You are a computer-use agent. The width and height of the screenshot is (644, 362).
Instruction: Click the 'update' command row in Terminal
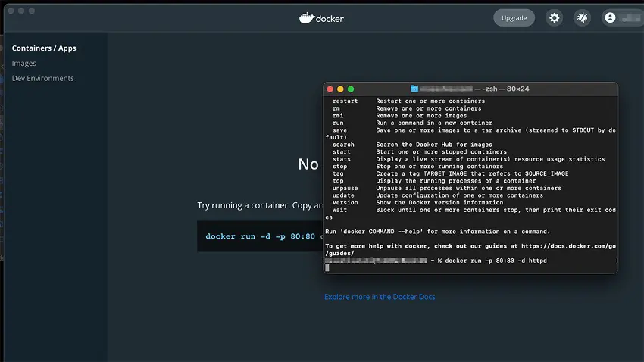click(437, 195)
